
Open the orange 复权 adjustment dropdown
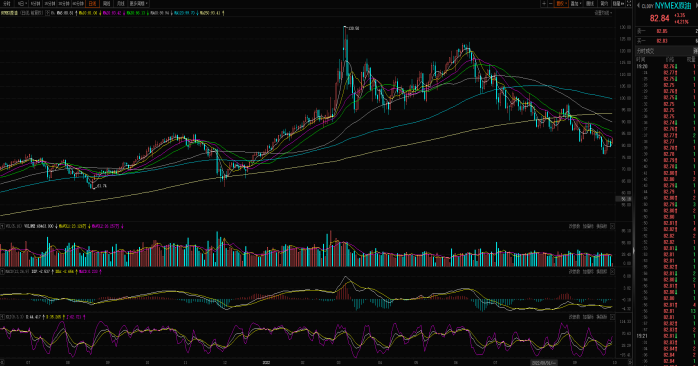pos(561,4)
